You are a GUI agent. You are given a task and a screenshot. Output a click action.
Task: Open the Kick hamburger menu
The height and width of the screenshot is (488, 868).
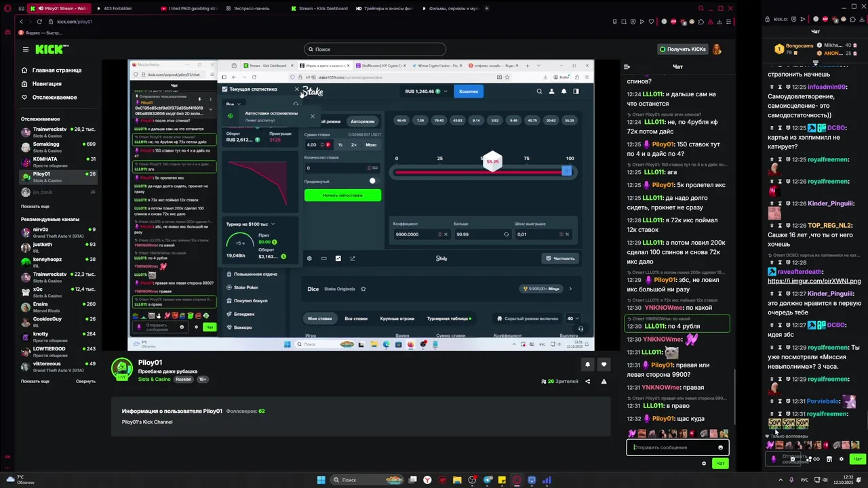(x=25, y=49)
